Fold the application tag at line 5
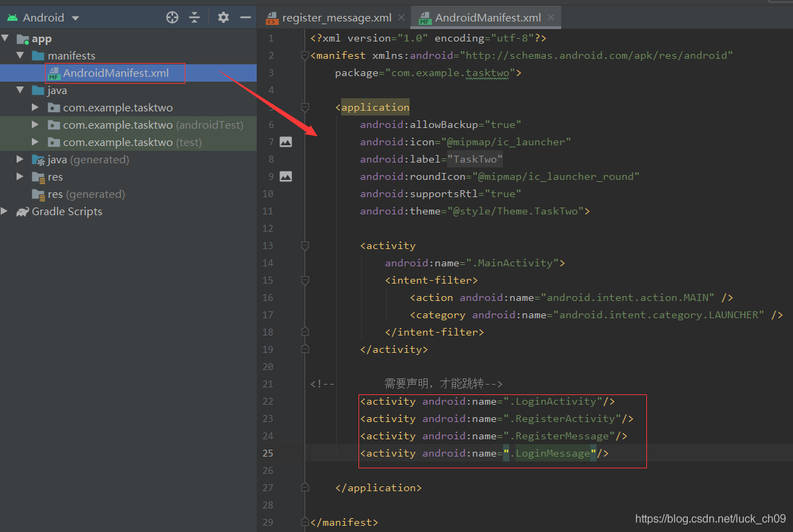The height and width of the screenshot is (532, 793). pyautogui.click(x=305, y=107)
